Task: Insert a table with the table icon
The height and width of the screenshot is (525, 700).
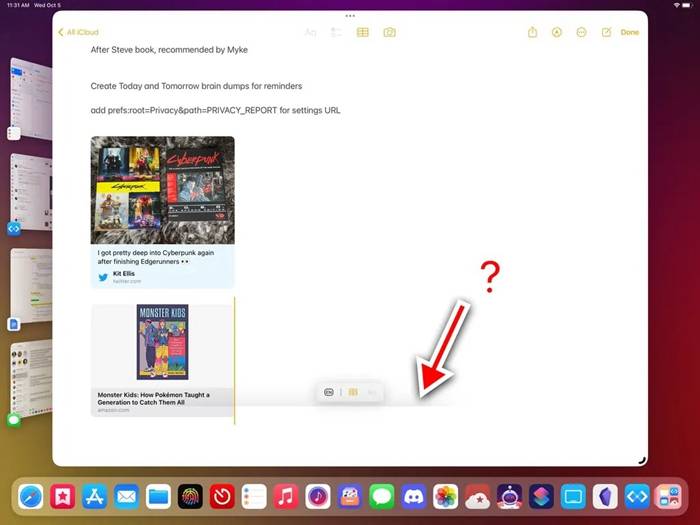Action: click(x=362, y=32)
